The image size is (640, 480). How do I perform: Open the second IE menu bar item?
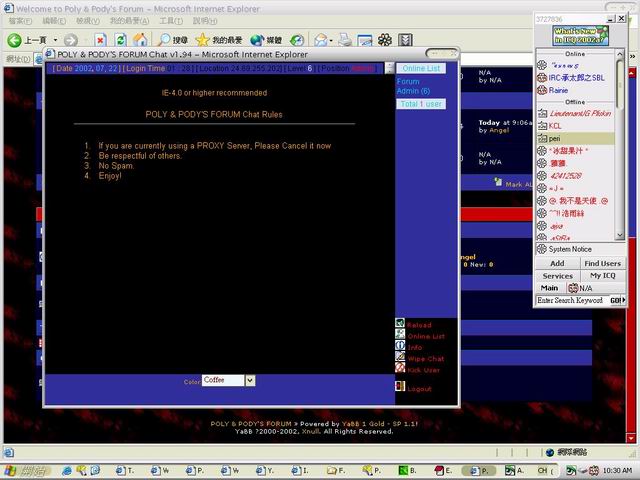(x=54, y=21)
